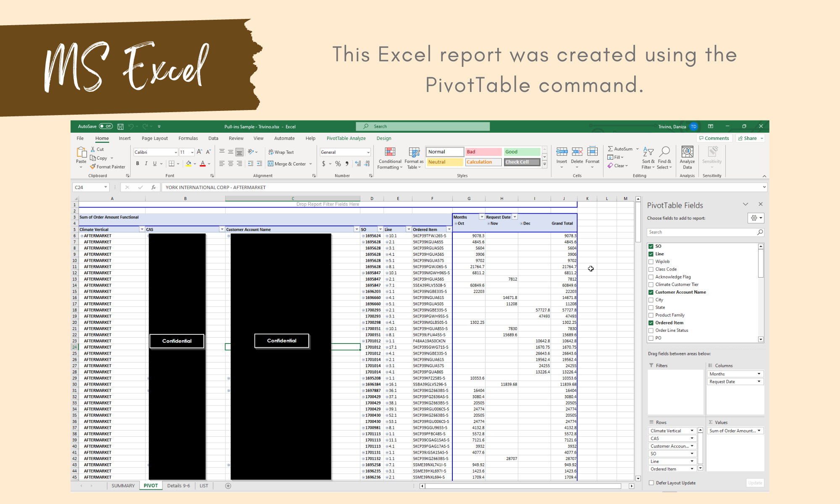Open the PivotTable Analyze ribbon tab
This screenshot has width=840, height=504.
pyautogui.click(x=346, y=138)
